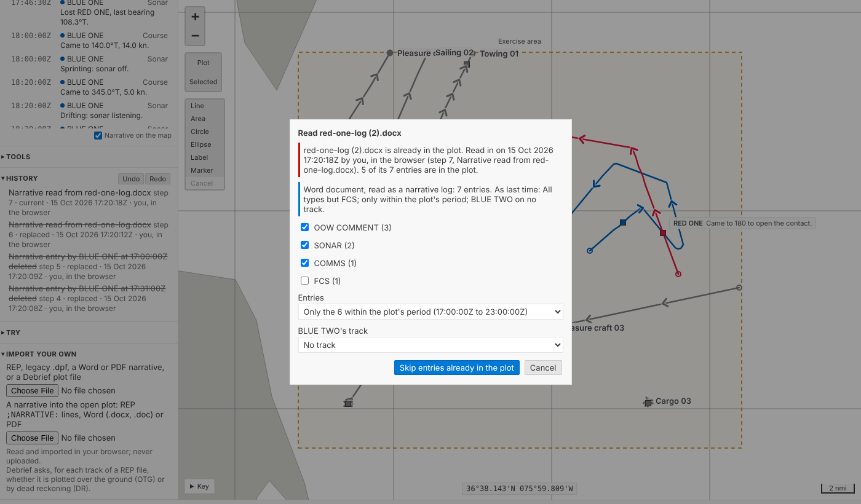Choose the Marker drawing option

[202, 170]
